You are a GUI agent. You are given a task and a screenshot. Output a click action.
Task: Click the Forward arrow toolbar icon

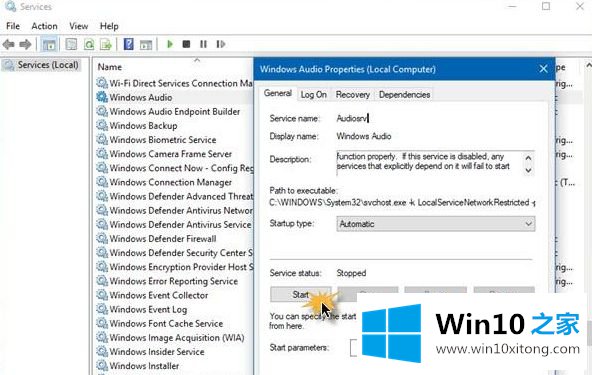(x=25, y=45)
